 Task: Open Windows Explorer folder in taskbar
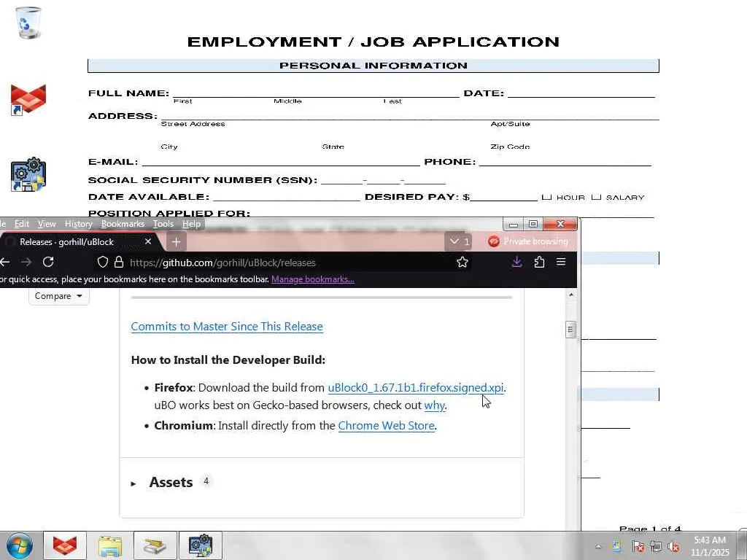(x=110, y=545)
